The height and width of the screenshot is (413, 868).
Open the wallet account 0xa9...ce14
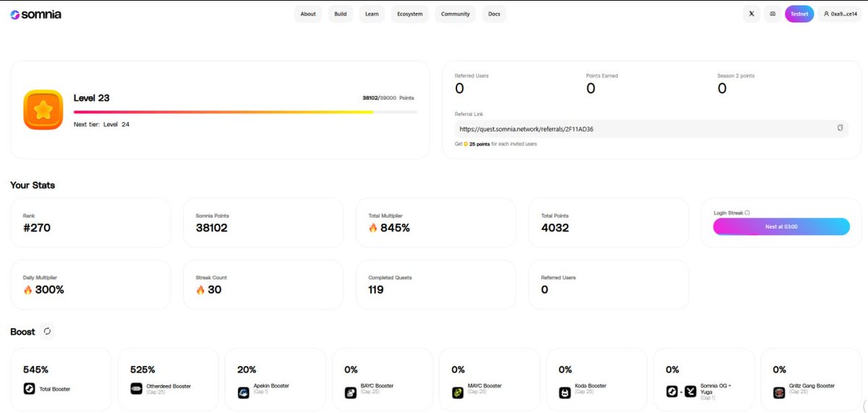841,14
